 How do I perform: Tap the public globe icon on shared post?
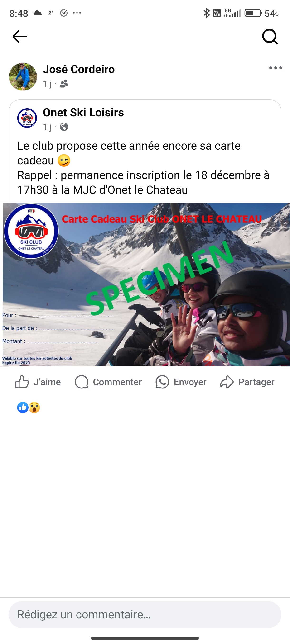coord(64,127)
